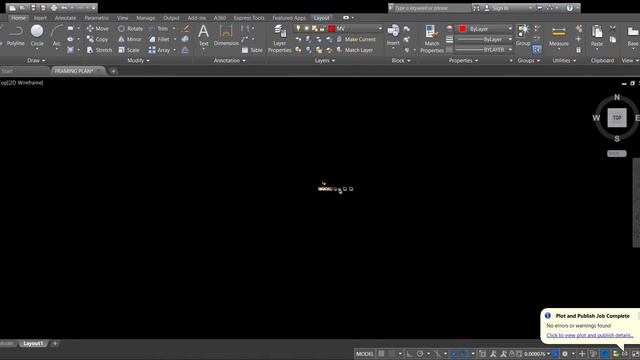
Task: Toggle layer on/off lightbulb in layer dropdown
Action: [298, 29]
